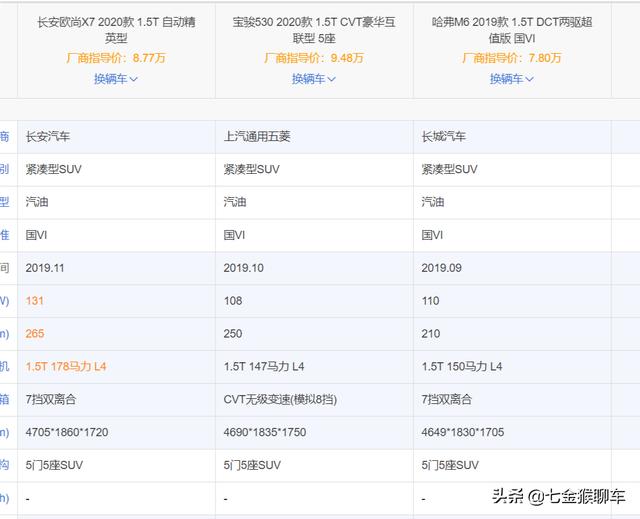
Task: Click the 4705*1860*1720 dimensions cell
Action: (x=116, y=432)
